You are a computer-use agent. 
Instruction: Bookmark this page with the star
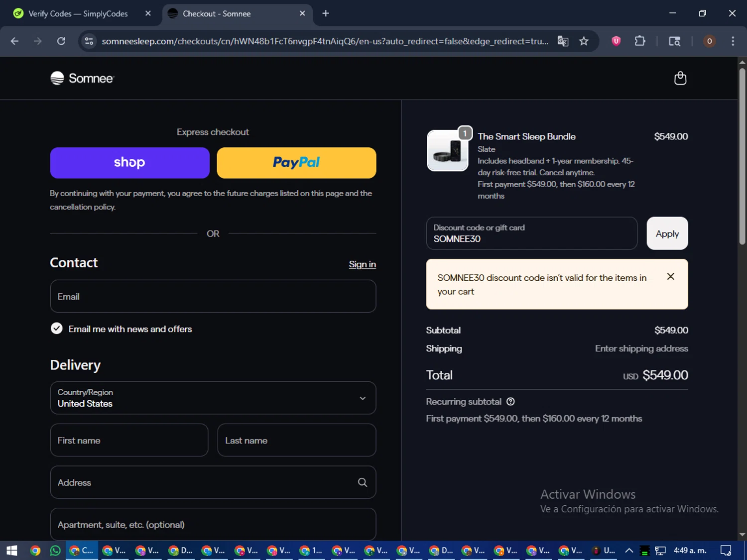tap(584, 41)
